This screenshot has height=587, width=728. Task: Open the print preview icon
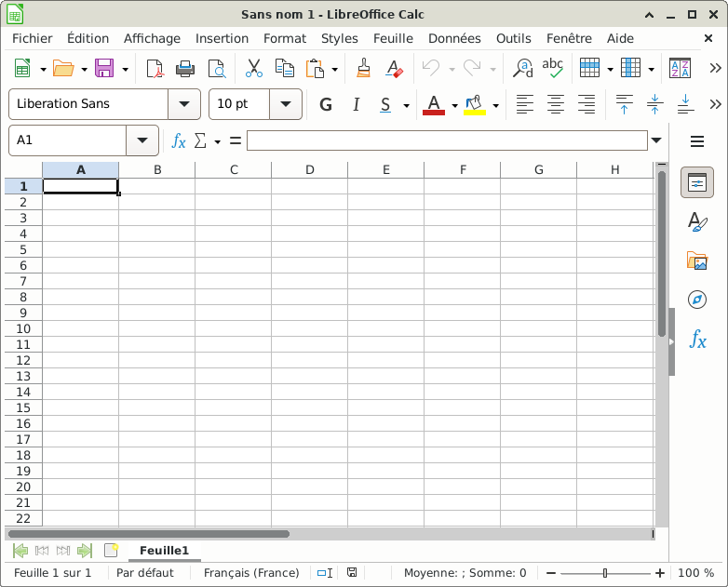[x=216, y=69]
